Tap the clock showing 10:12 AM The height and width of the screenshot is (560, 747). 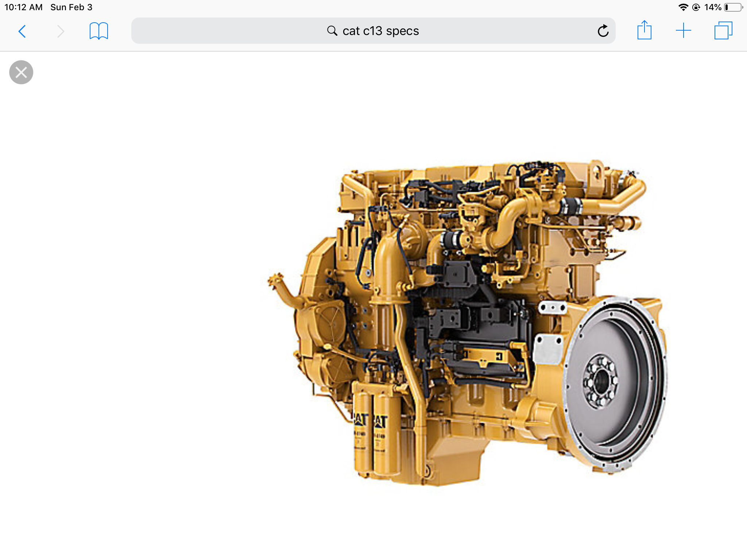23,7
